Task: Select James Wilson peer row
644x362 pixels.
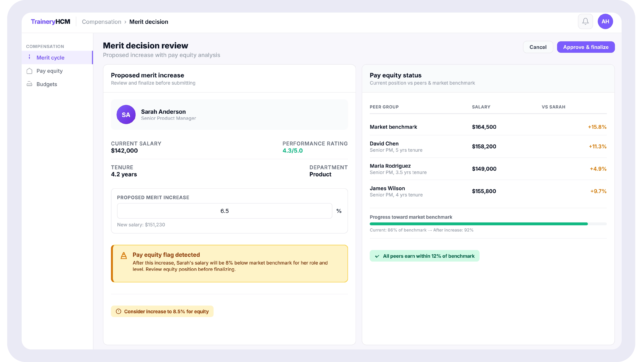Action: click(x=488, y=191)
